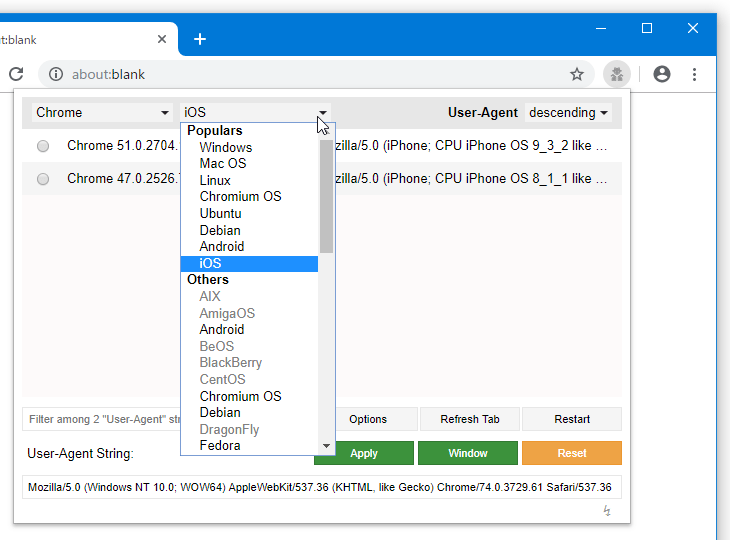
Task: Maximize the Chrome window
Action: tap(647, 28)
